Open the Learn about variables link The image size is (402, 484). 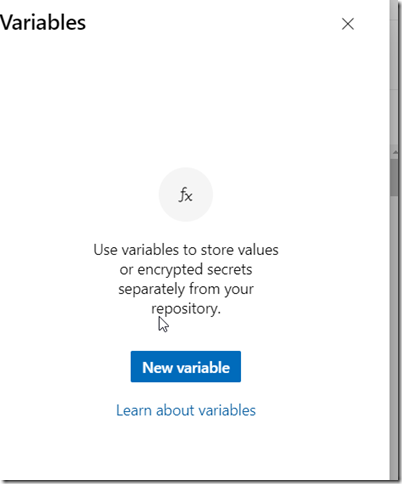(x=186, y=410)
